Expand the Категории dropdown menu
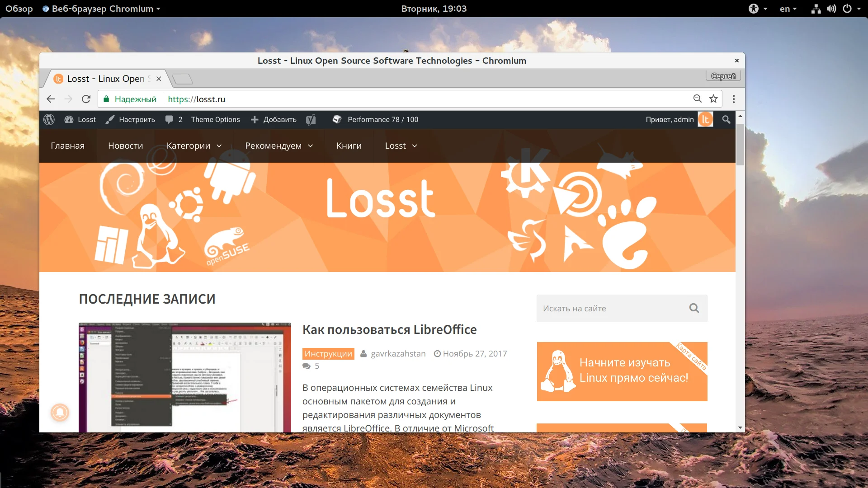868x488 pixels. (194, 145)
